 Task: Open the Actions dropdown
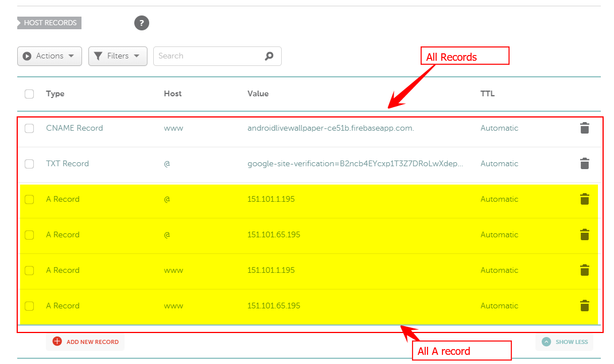coord(50,56)
